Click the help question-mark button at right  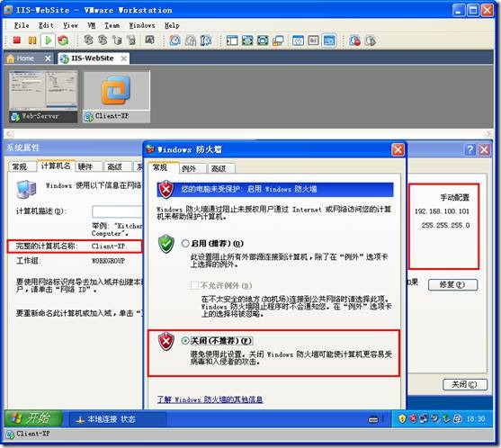(x=470, y=149)
